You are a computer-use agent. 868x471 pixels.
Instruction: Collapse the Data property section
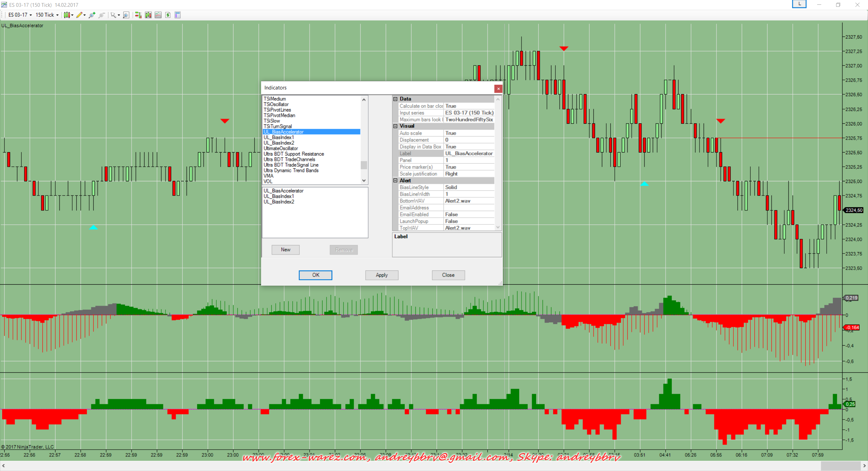pos(395,99)
